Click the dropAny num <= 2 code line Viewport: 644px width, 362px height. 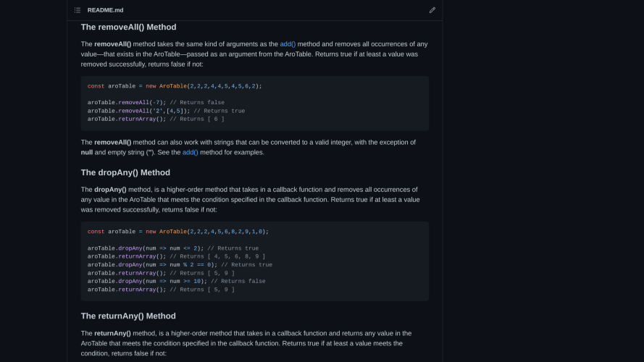pos(173,248)
